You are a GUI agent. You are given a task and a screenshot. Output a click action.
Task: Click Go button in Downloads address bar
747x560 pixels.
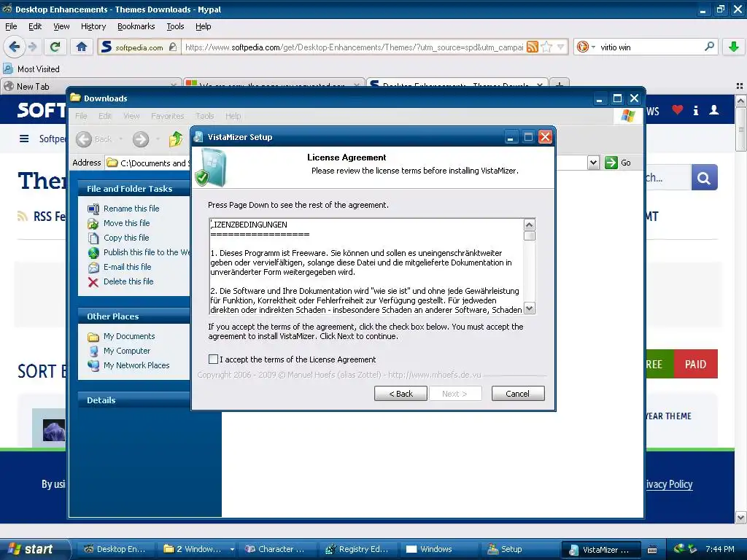618,163
